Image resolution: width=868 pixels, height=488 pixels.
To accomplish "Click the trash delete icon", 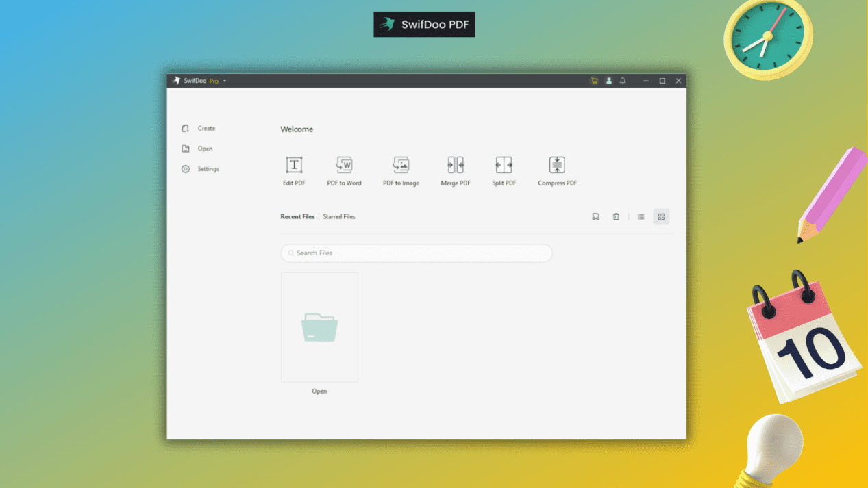I will tap(616, 217).
